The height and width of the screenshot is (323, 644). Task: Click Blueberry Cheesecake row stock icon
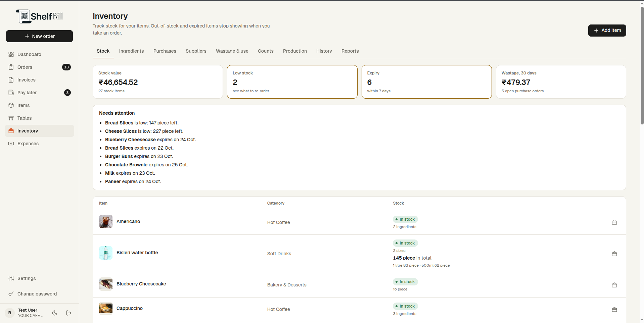[614, 285]
